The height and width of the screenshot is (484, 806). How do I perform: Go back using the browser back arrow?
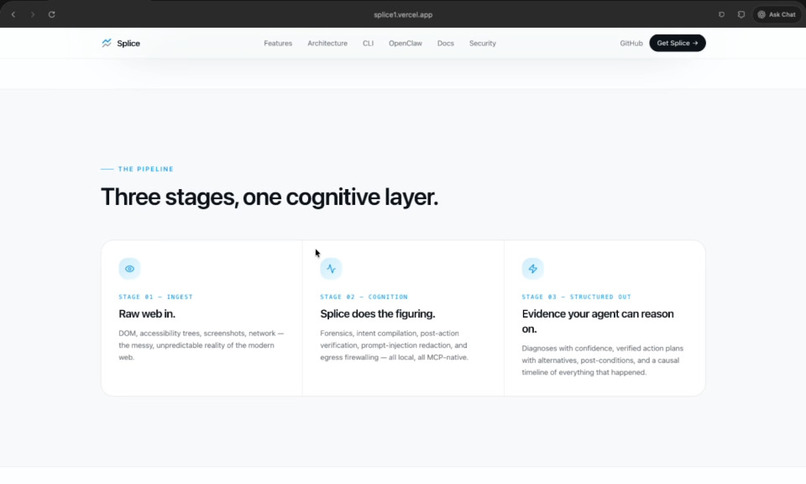pos(13,14)
